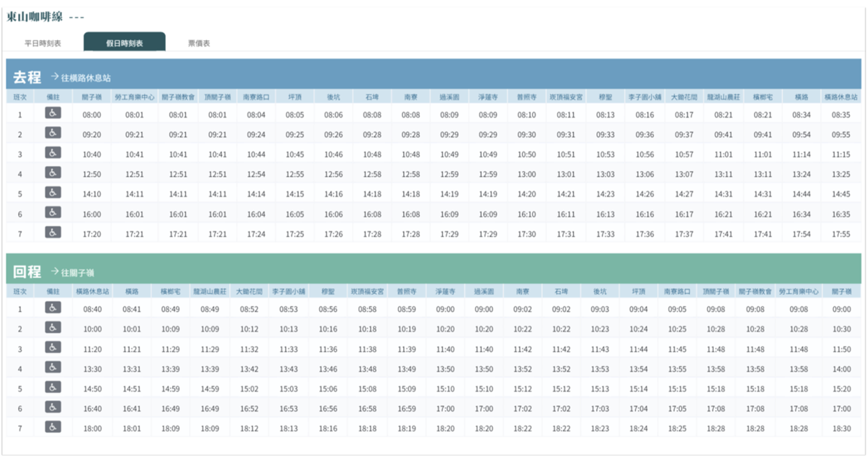
Task: Click wheelchair icon for return trip 4
Action: (x=53, y=368)
